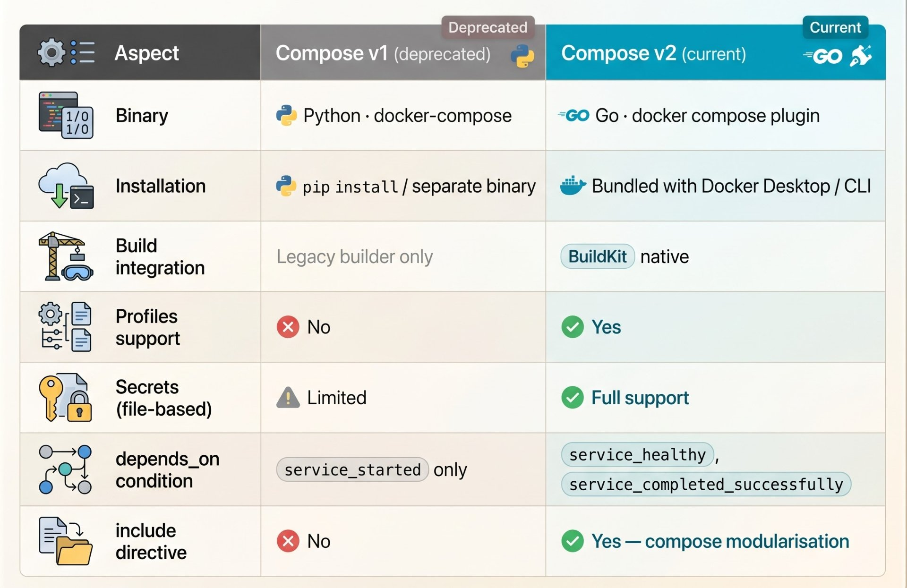Click the bulleted list icon beside Aspect
This screenshot has height=588, width=907.
pos(83,52)
